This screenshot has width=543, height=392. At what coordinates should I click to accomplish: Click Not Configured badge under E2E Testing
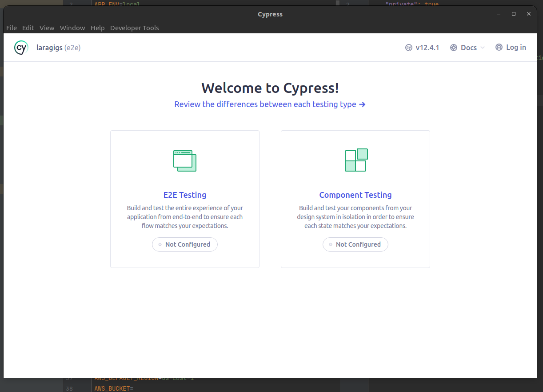185,244
